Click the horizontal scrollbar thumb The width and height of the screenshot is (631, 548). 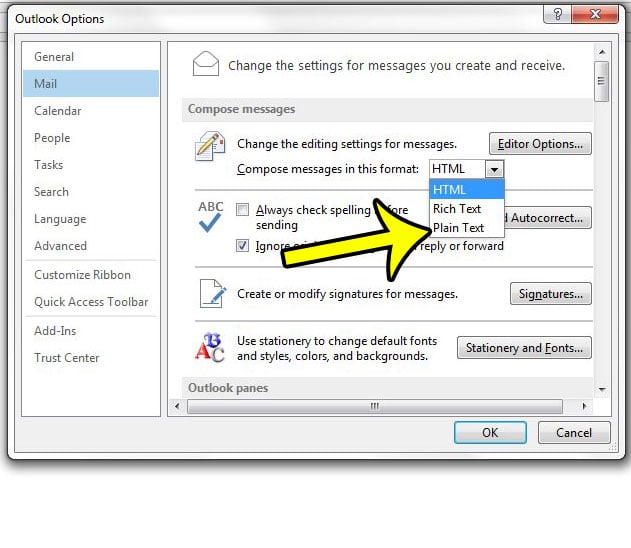[375, 406]
